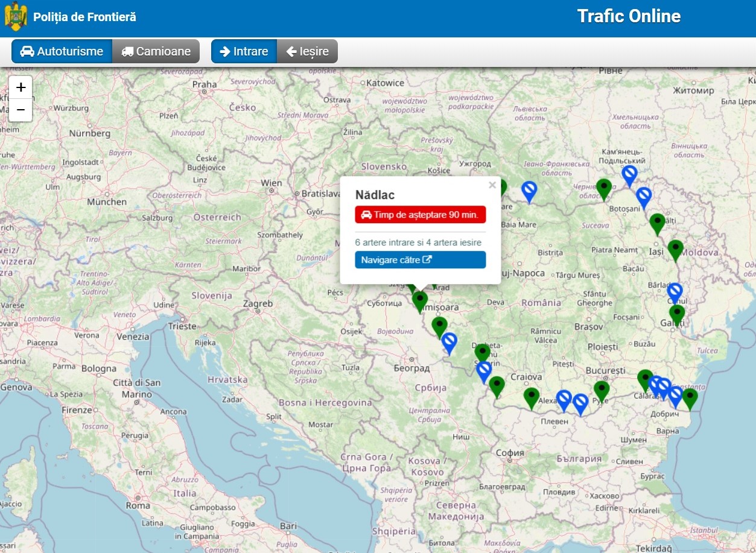Select the Ieșire direction
The height and width of the screenshot is (553, 756).
coord(307,51)
